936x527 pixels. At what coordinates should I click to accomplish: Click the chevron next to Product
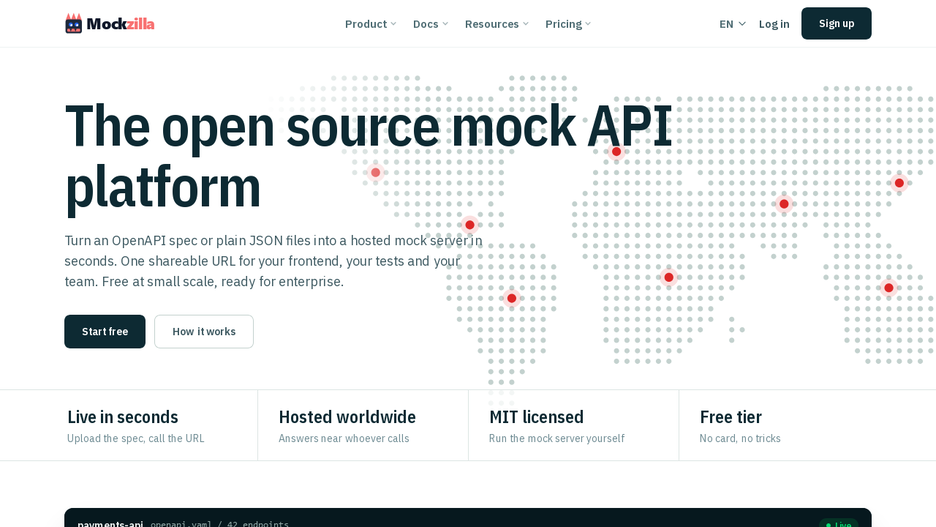tap(393, 24)
